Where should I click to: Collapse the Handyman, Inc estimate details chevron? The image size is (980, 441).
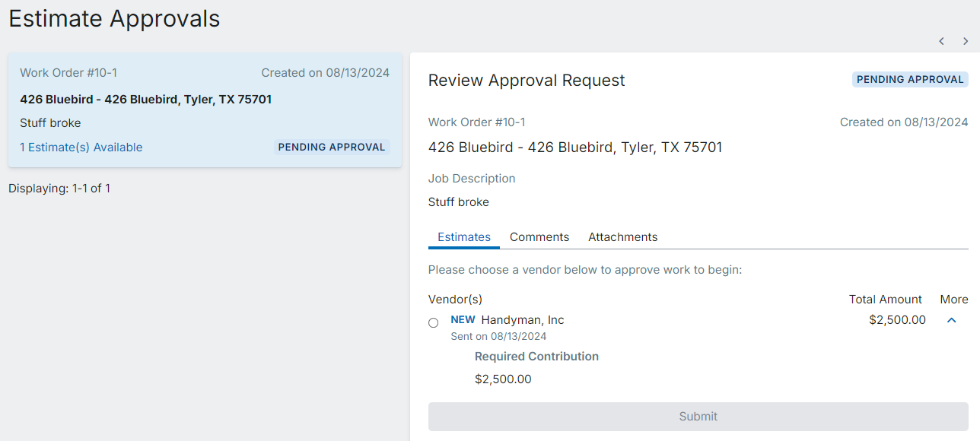coord(951,320)
